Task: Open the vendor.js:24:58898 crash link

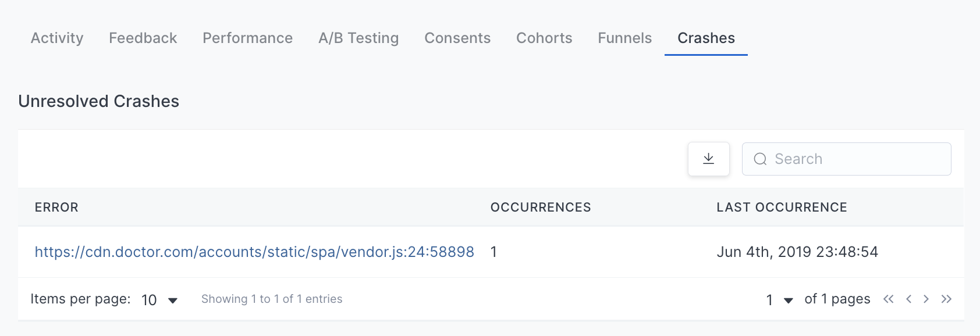Action: click(254, 252)
